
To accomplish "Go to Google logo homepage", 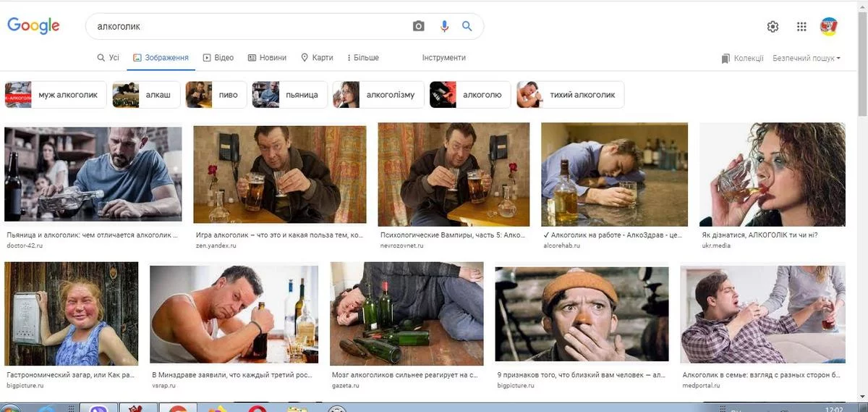I will [33, 26].
